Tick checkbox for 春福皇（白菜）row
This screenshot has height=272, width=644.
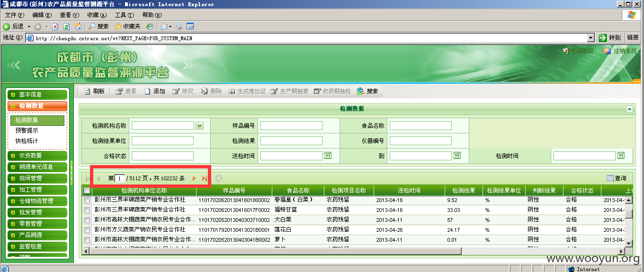tap(87, 200)
